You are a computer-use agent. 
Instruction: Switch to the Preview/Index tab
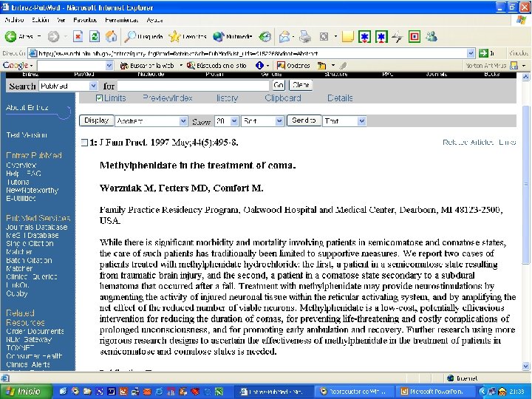[x=168, y=98]
